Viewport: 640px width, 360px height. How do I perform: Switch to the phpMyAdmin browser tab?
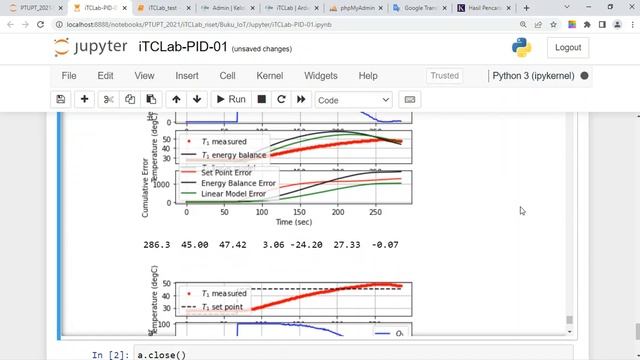pos(356,8)
